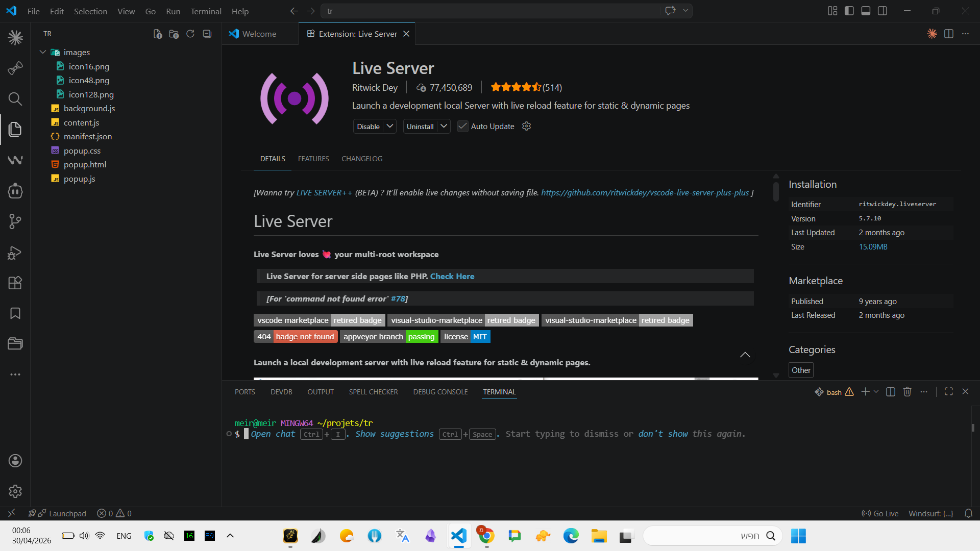Screen dimensions: 980x551
Task: Click the extension settings gear icon
Action: point(527,127)
